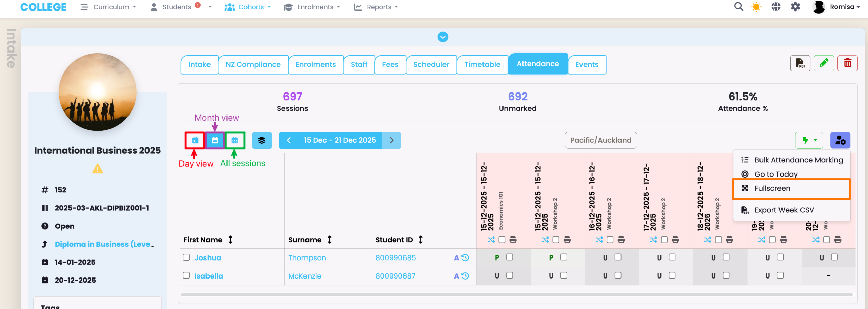Screen dimensions: 868x309
Task: Click the layers stack icon button
Action: coord(262,140)
